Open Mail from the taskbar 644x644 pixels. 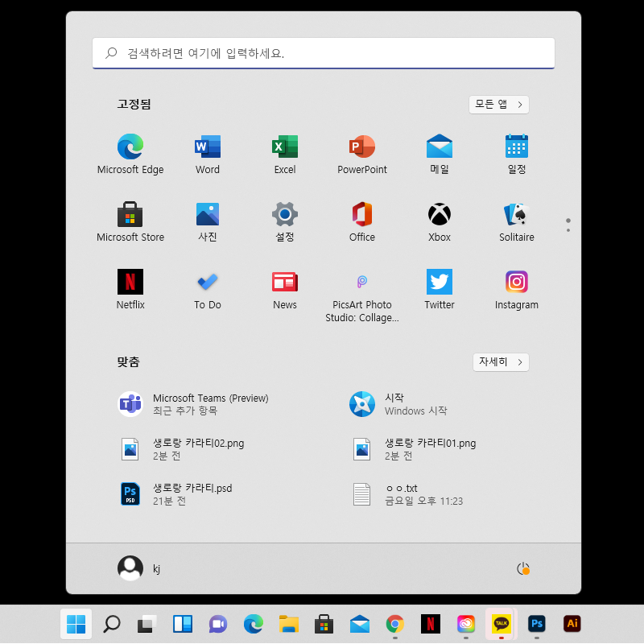360,624
